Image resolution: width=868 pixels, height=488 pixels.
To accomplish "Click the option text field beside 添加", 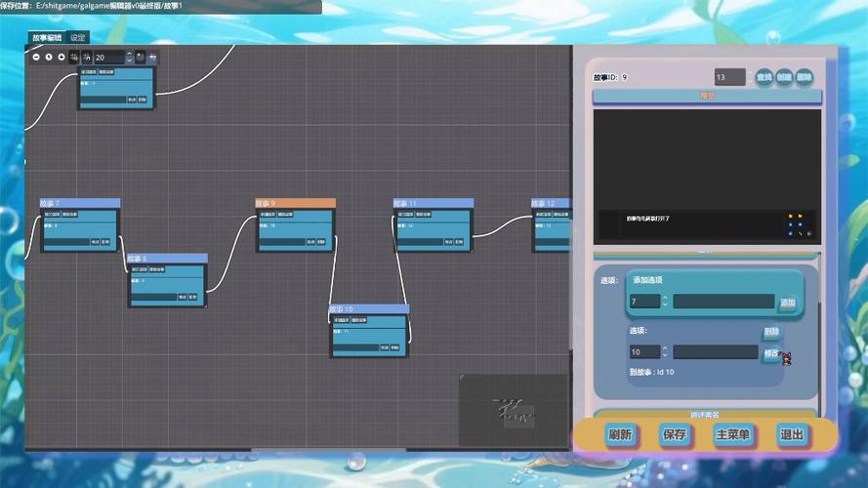I will click(723, 301).
